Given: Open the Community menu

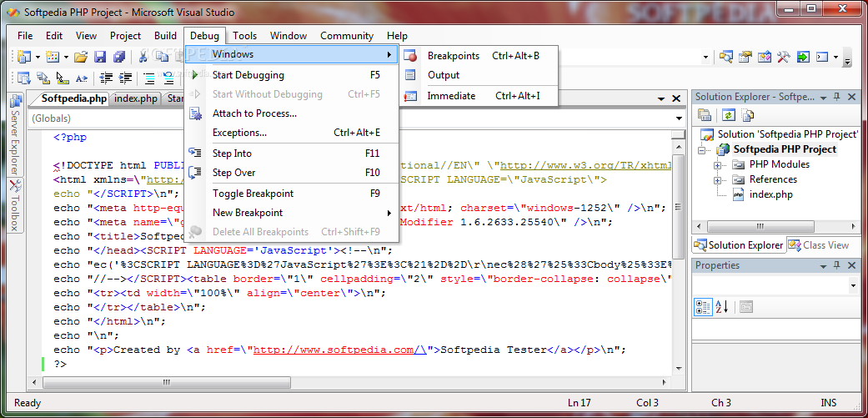Looking at the screenshot, I should 347,35.
